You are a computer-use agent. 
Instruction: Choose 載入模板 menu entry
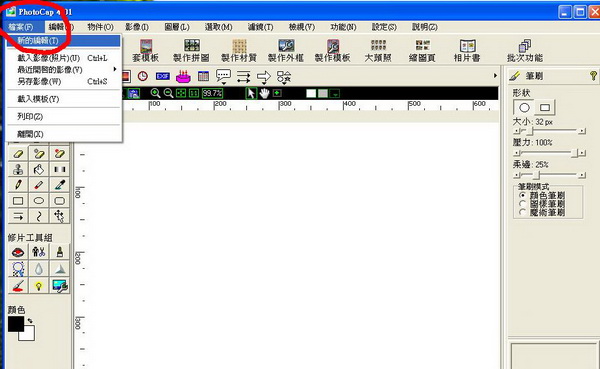click(64, 99)
